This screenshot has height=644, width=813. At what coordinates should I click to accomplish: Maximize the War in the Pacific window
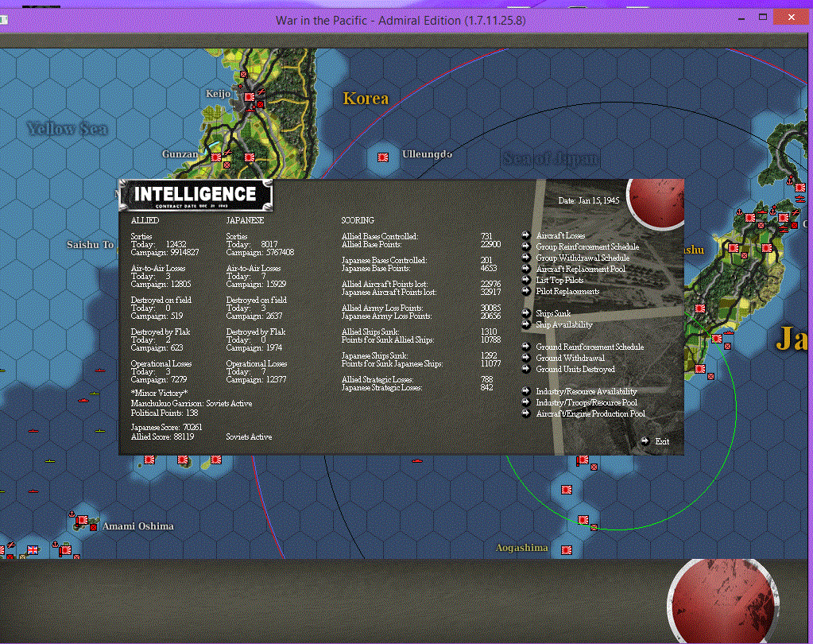[763, 17]
